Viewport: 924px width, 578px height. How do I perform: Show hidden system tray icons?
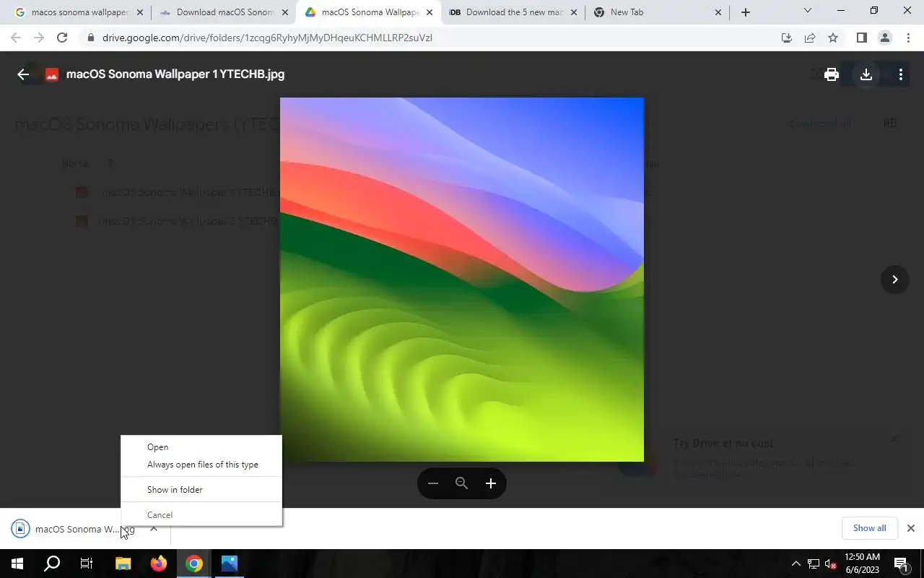796,564
